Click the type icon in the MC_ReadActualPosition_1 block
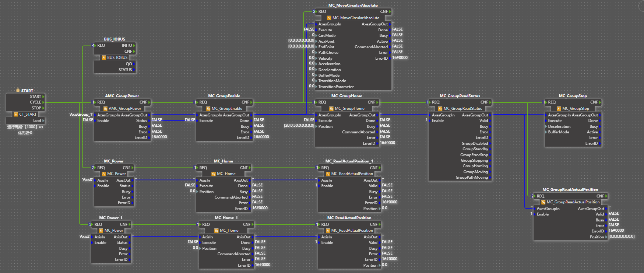The height and width of the screenshot is (273, 644). click(328, 174)
